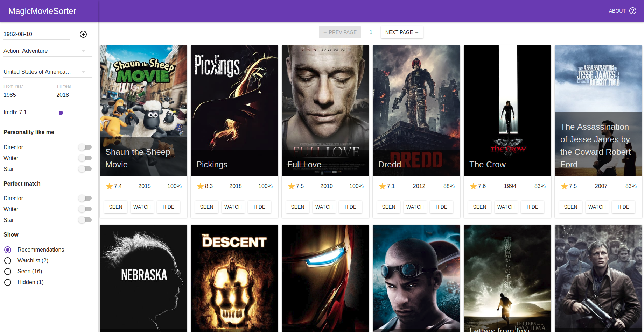
Task: Hide the Full Love movie
Action: [350, 207]
